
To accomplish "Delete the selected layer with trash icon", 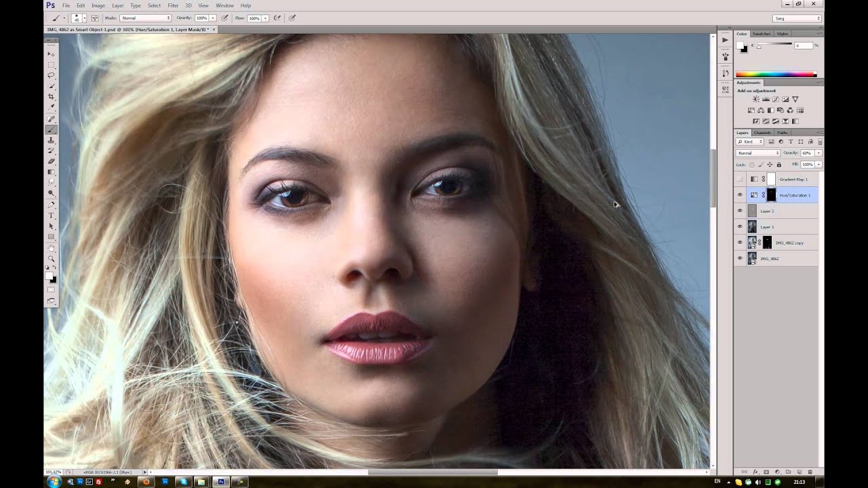I will [x=810, y=472].
